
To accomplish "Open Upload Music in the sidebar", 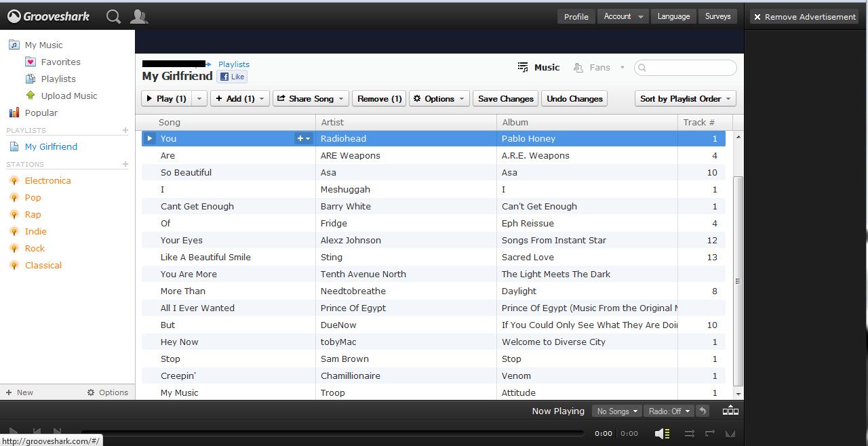I will tap(68, 96).
